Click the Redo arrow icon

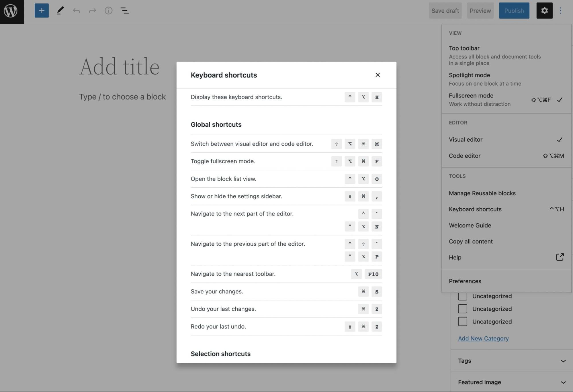click(x=92, y=11)
